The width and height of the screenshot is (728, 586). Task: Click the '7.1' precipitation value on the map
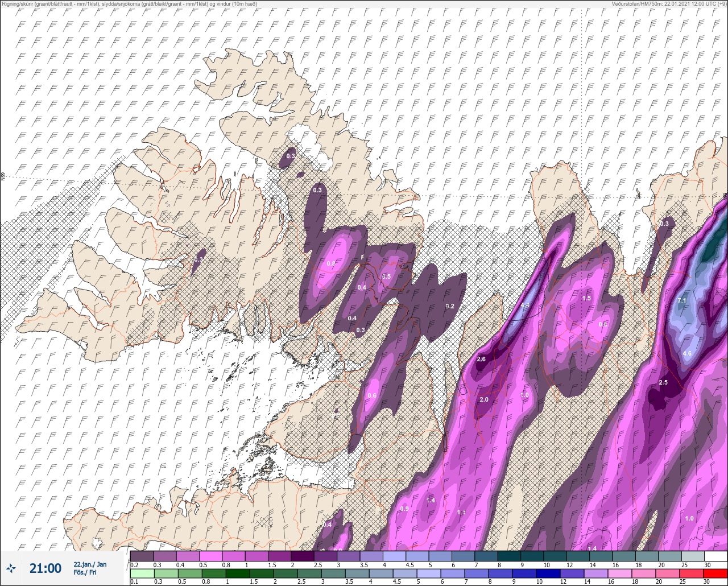(x=683, y=300)
